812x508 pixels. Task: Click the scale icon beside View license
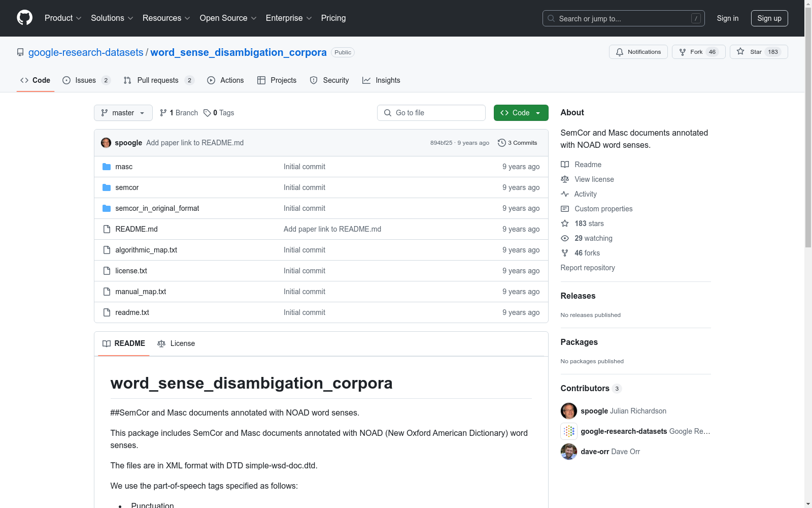point(565,179)
